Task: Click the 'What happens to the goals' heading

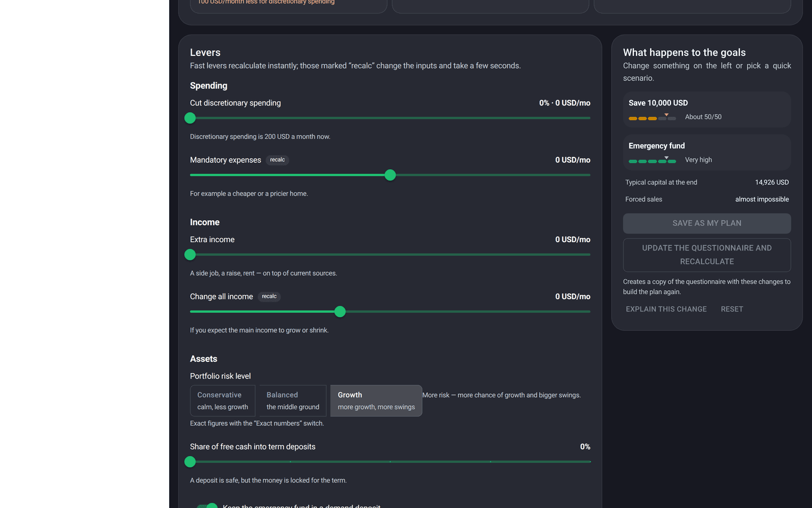Action: coord(685,52)
